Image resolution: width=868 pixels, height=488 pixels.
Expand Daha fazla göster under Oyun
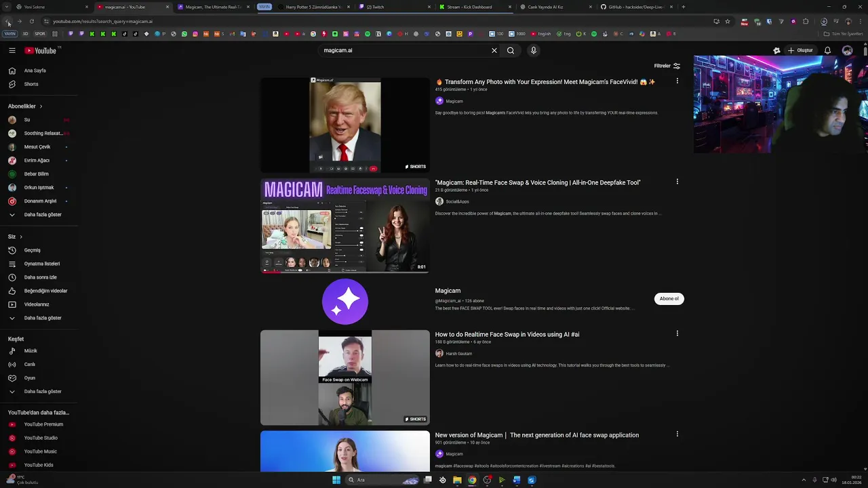coord(43,392)
